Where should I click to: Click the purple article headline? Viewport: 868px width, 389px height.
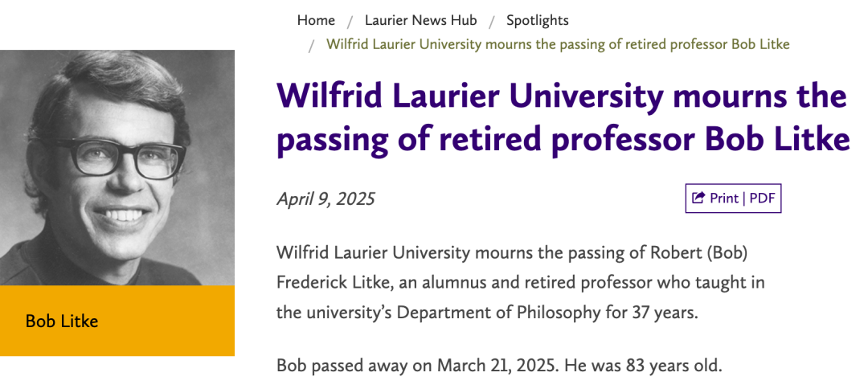(x=563, y=118)
